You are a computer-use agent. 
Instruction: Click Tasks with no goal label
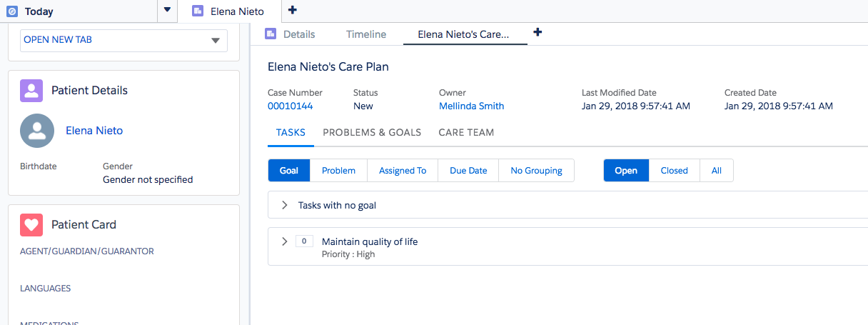tap(337, 205)
